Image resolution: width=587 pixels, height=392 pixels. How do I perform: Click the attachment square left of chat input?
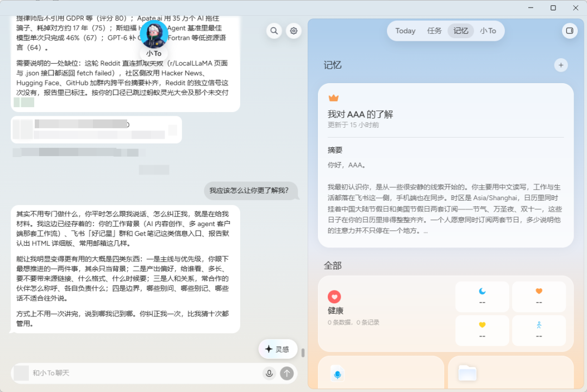click(21, 374)
